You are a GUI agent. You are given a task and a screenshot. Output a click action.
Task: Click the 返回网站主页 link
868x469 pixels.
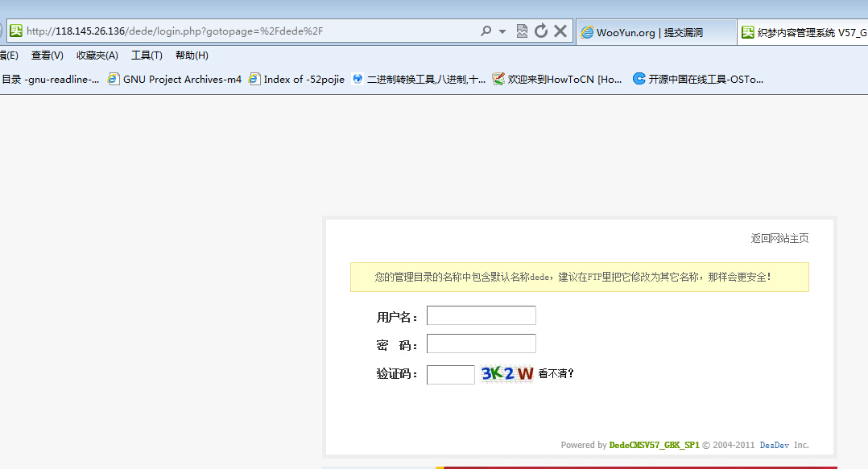point(779,238)
